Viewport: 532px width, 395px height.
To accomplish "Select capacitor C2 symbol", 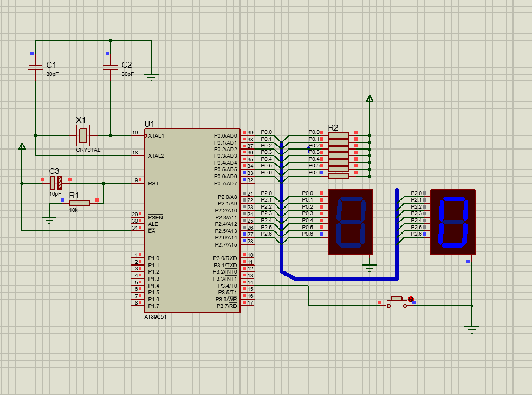I will point(111,67).
